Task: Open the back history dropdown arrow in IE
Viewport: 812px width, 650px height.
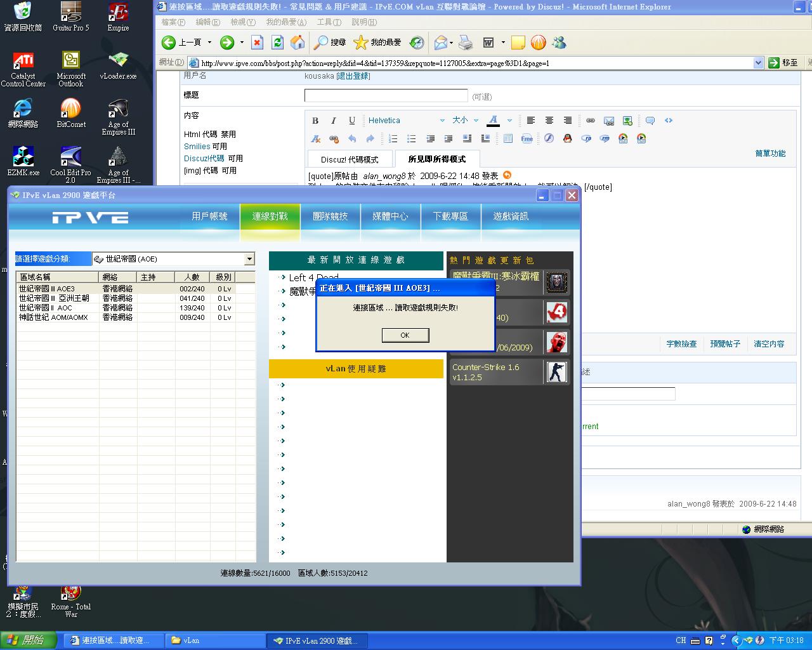Action: click(x=210, y=43)
